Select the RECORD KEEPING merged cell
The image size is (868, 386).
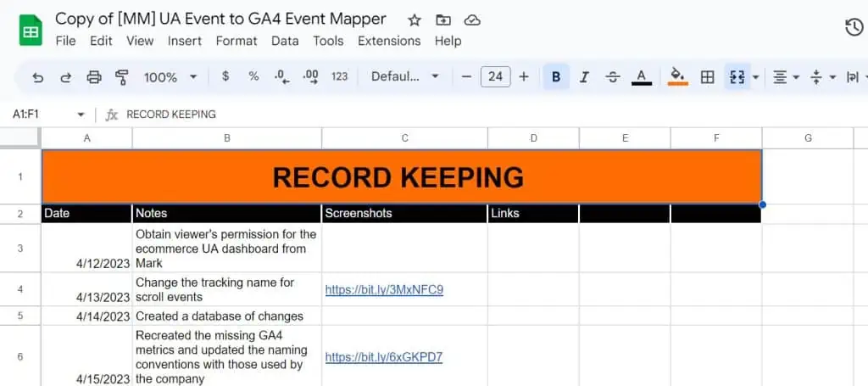tap(402, 176)
